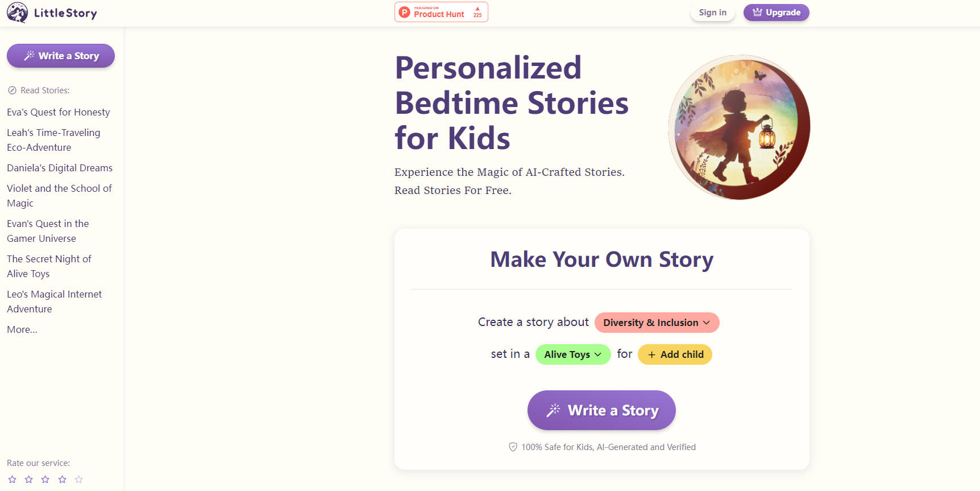The height and width of the screenshot is (491, 980).
Task: Select Daniela's Digital Dreams from sidebar
Action: 59,168
